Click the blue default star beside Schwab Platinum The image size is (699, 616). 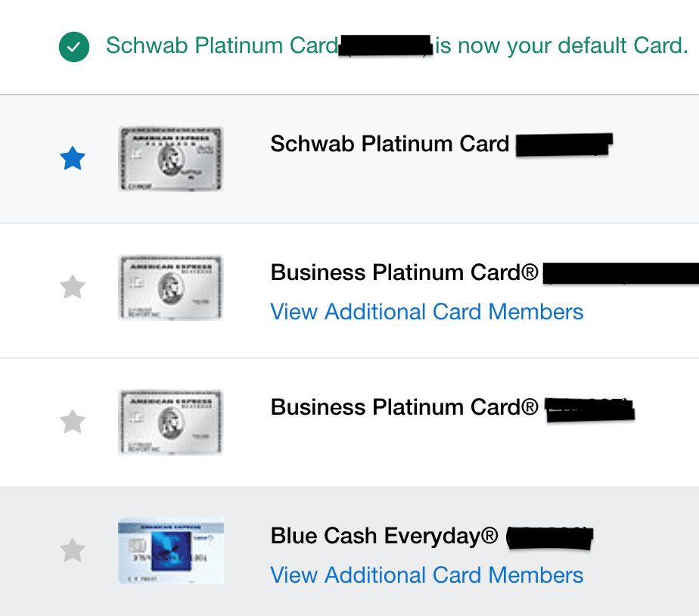tap(73, 159)
